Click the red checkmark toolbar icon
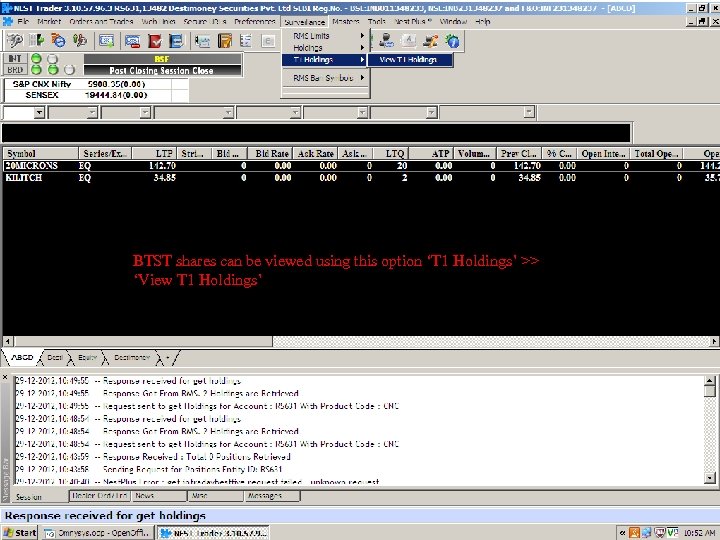This screenshot has width=720, height=540. point(155,41)
